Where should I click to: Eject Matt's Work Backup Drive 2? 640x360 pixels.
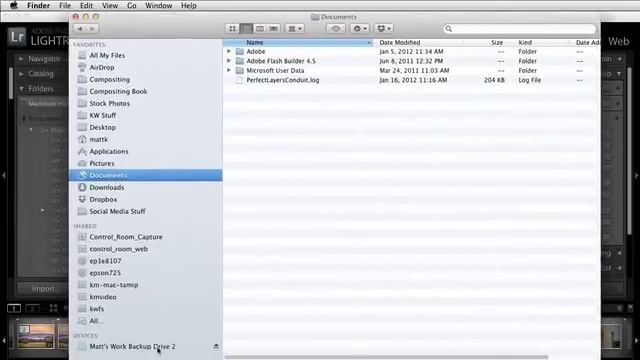[x=216, y=346]
